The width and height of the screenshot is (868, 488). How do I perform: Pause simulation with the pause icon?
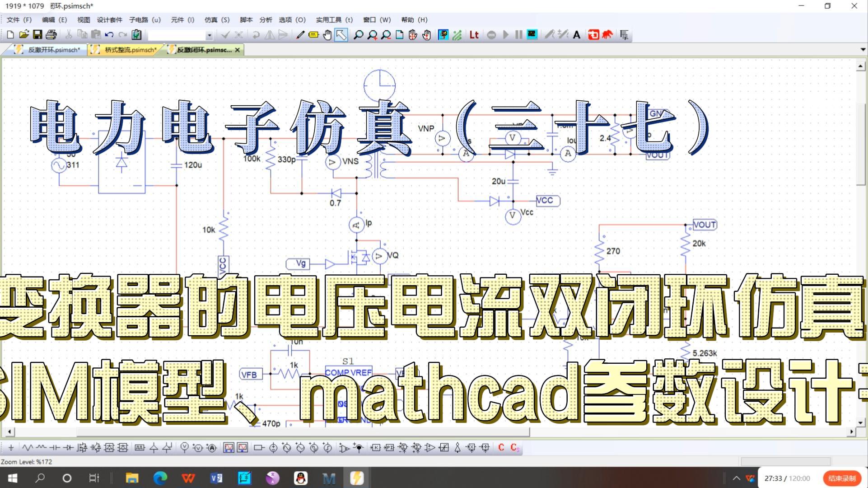[518, 35]
